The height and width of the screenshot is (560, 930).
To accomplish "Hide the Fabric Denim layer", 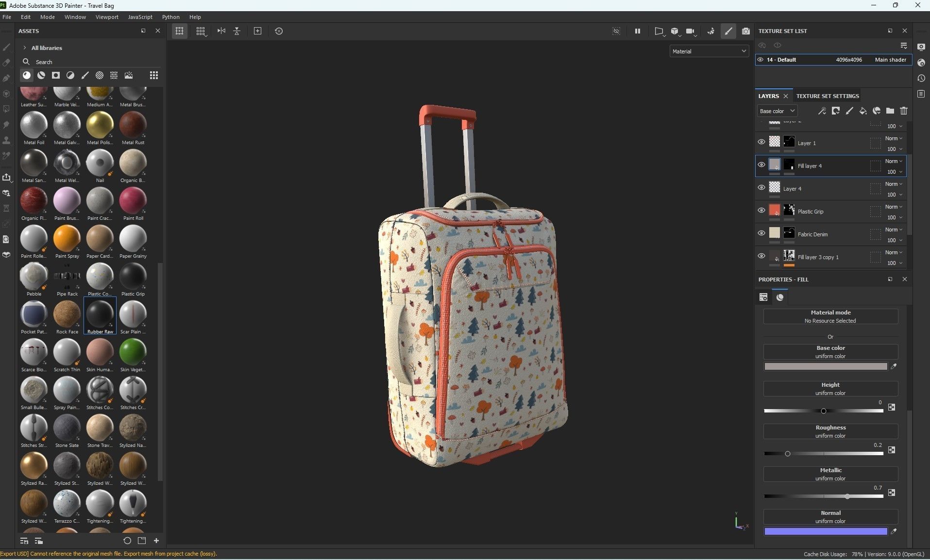I will click(x=761, y=233).
